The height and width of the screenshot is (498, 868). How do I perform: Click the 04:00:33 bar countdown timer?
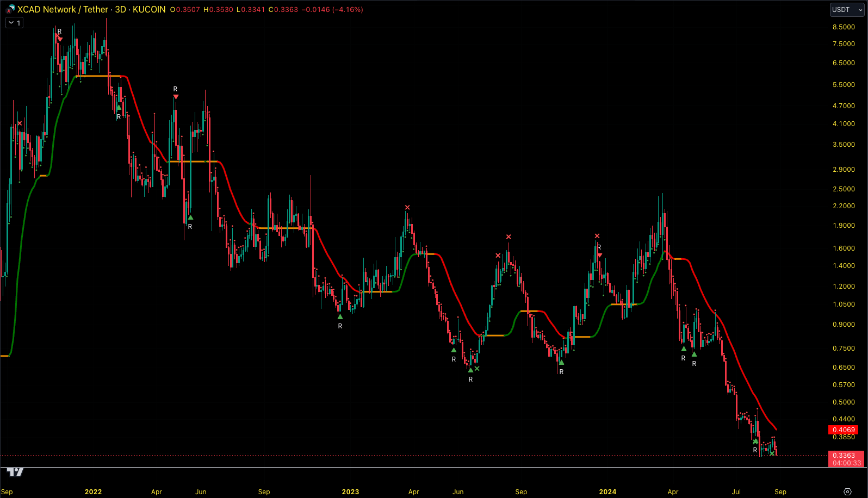(847, 463)
